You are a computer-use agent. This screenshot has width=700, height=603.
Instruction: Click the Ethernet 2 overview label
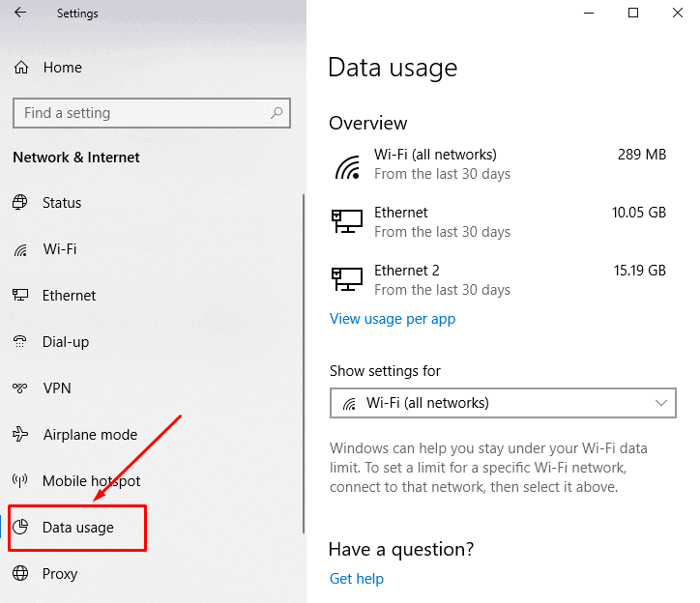point(407,271)
